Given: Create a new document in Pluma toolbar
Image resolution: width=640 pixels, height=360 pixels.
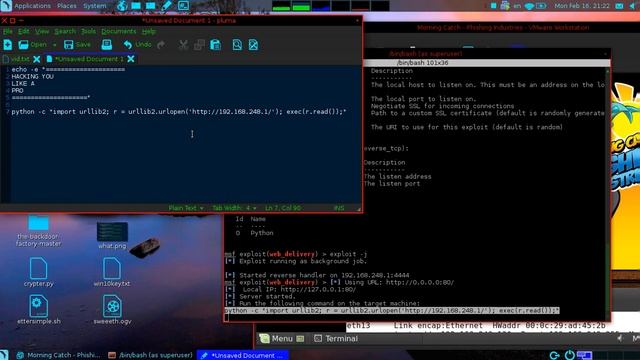Looking at the screenshot, I should 8,45.
